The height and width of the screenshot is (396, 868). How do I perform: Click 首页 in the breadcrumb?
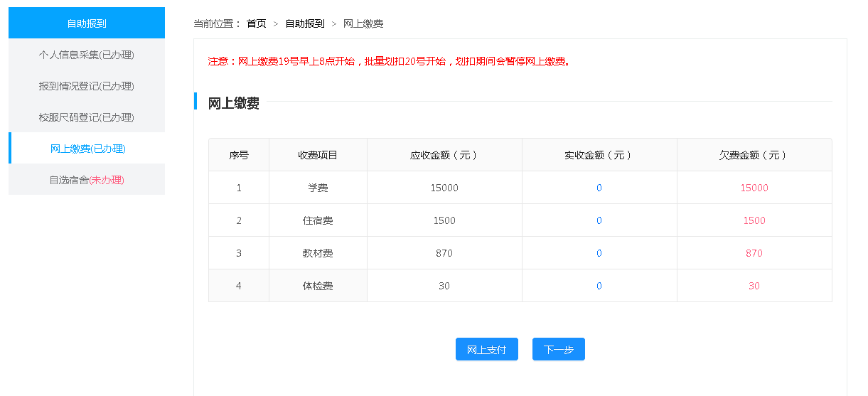pos(256,23)
